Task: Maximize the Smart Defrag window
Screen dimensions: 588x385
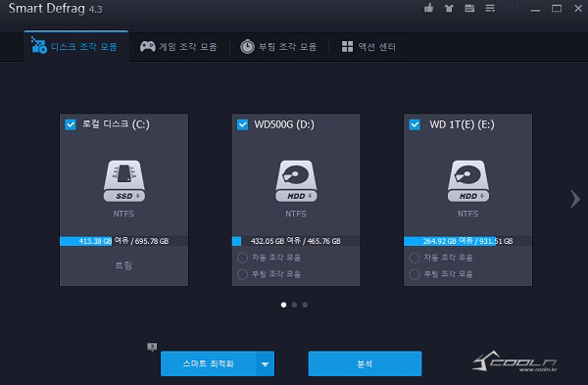Action: coord(557,8)
